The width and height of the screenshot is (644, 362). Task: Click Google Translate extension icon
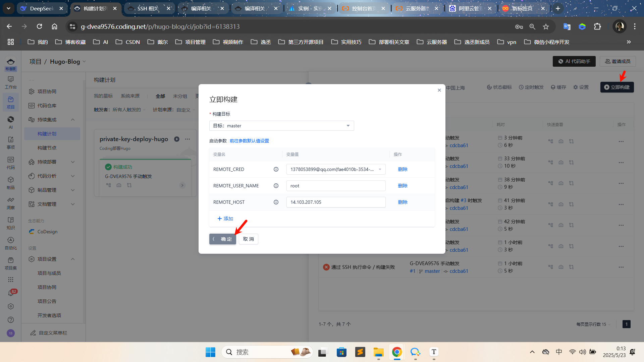click(567, 26)
